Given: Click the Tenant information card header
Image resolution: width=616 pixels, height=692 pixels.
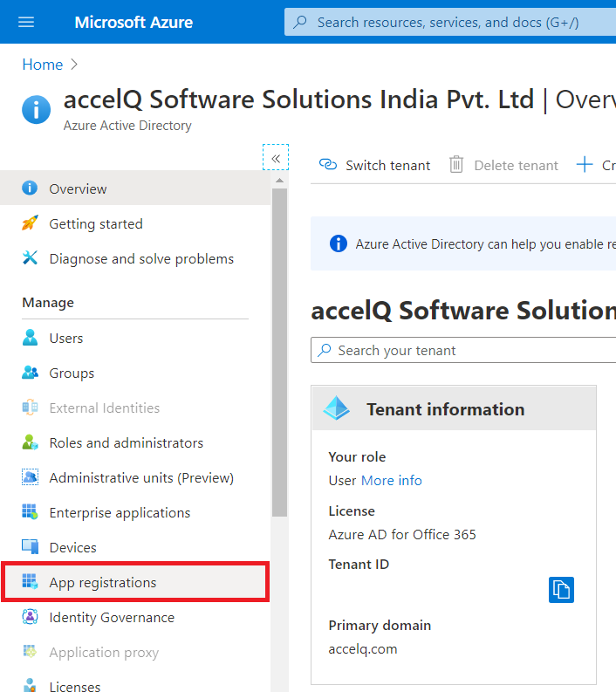Looking at the screenshot, I should [x=454, y=408].
